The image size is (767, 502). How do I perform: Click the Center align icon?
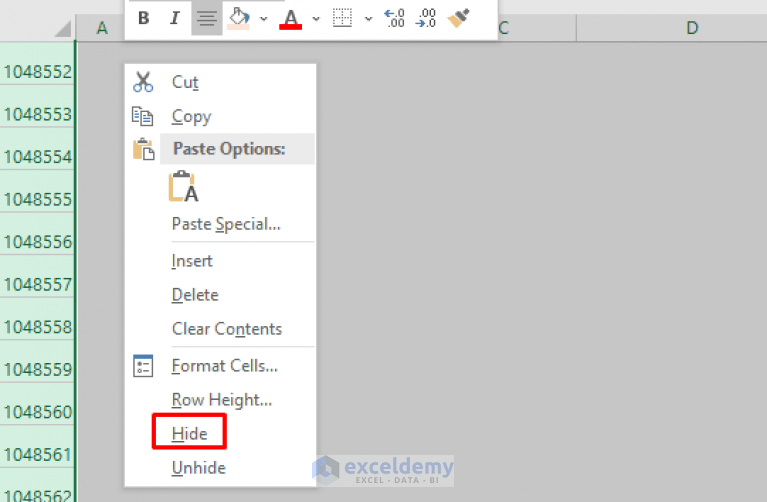[207, 18]
